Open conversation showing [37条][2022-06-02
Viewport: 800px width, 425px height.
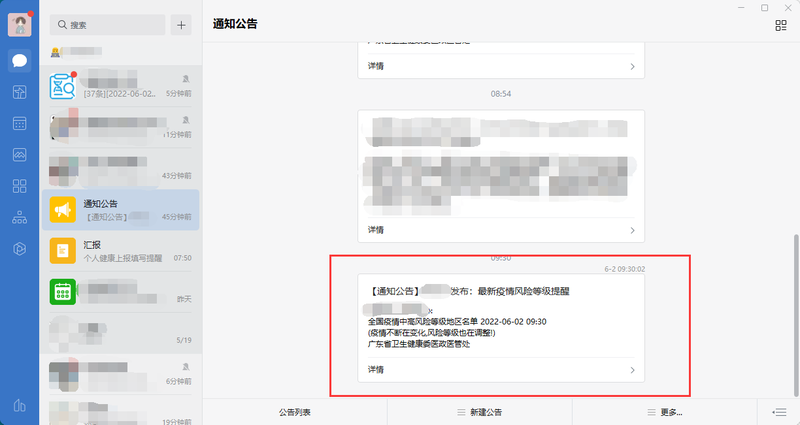pos(120,86)
